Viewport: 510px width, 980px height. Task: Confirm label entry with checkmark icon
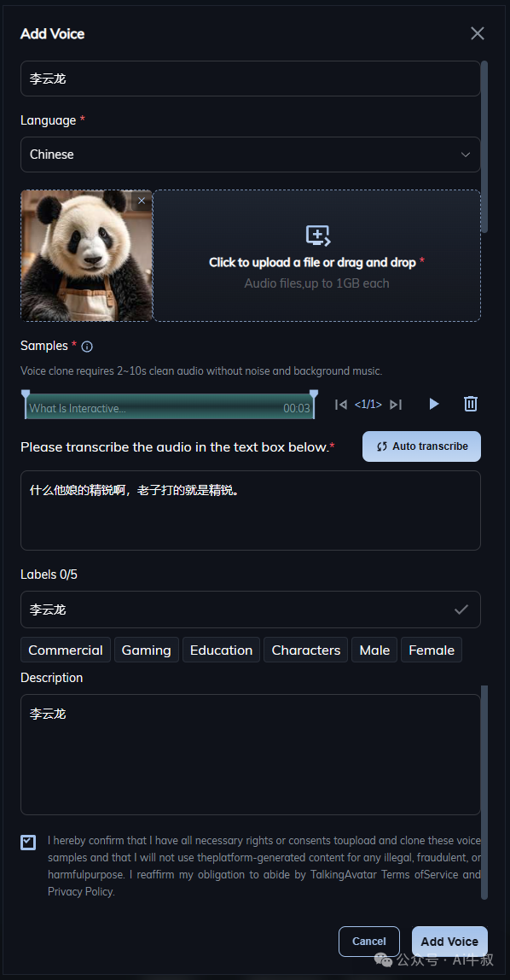(x=461, y=610)
